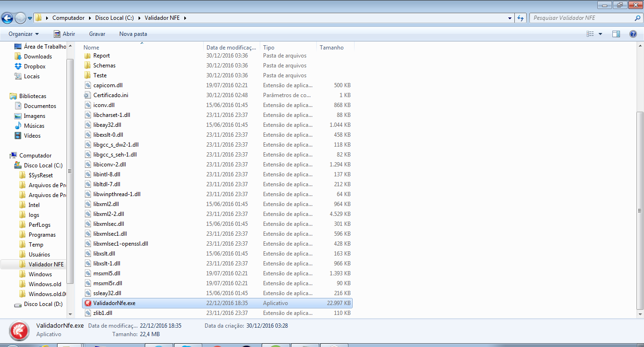Click the blue help icon
This screenshot has width=644, height=347.
pyautogui.click(x=633, y=34)
